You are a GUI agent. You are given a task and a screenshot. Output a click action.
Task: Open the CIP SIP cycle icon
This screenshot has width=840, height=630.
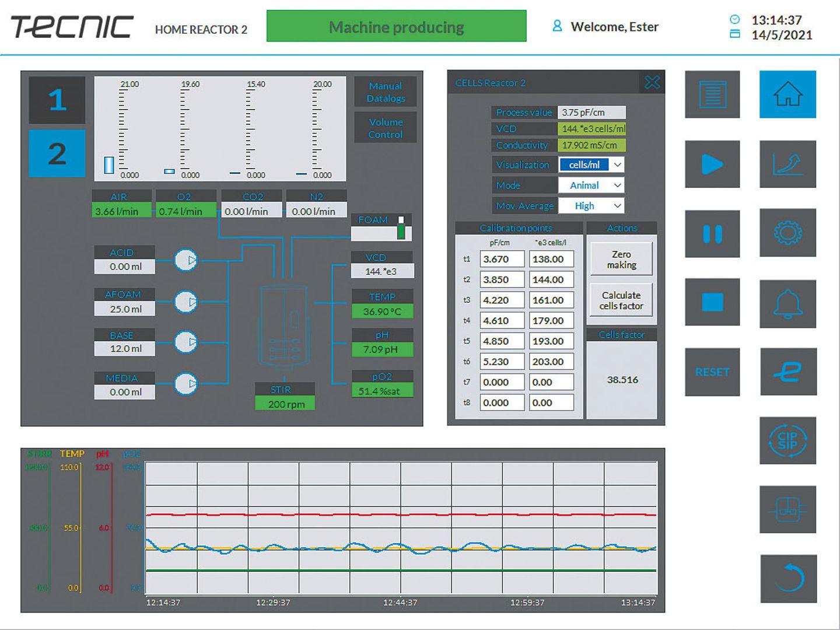click(x=787, y=440)
